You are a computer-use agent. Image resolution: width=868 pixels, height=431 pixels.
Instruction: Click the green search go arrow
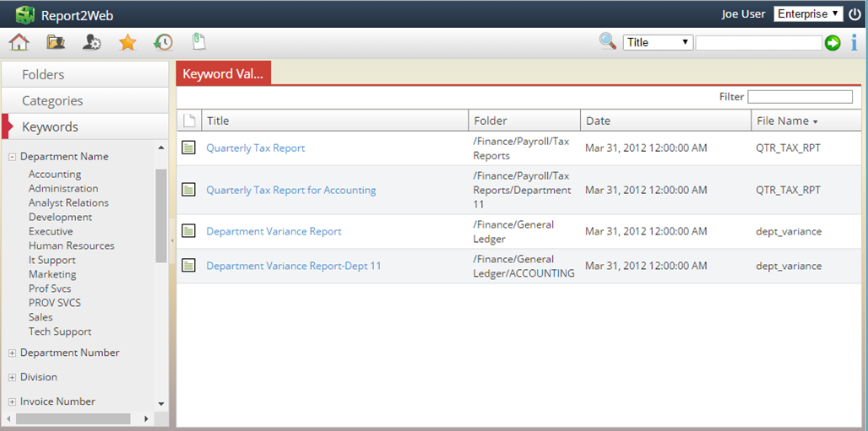click(833, 42)
